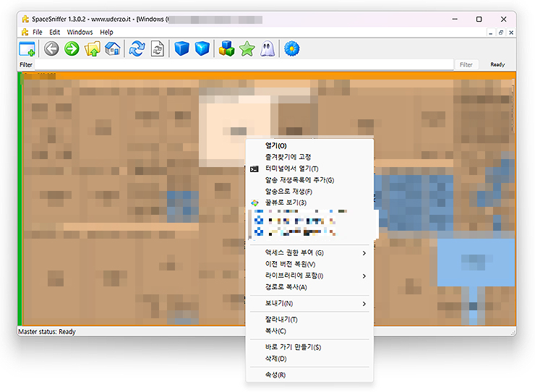Click the 꿀뷰 colorful icon in the context menu
Image resolution: width=535 pixels, height=392 pixels.
click(x=254, y=203)
